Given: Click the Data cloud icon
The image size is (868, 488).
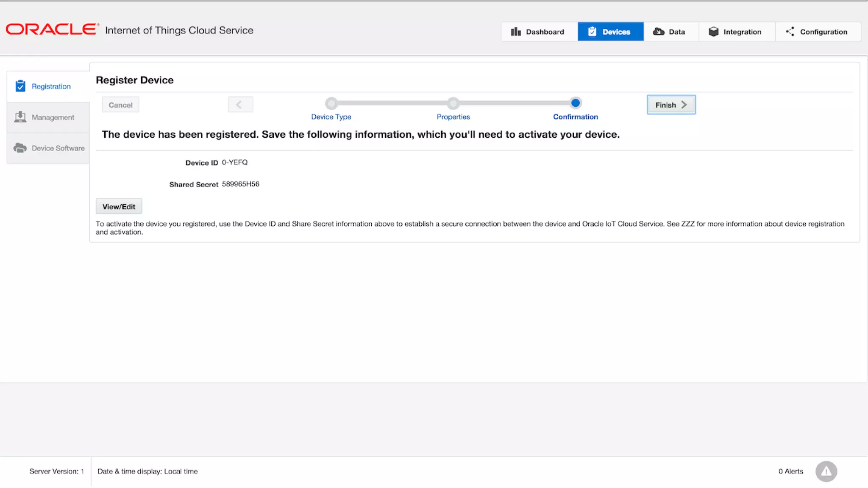Looking at the screenshot, I should 658,32.
